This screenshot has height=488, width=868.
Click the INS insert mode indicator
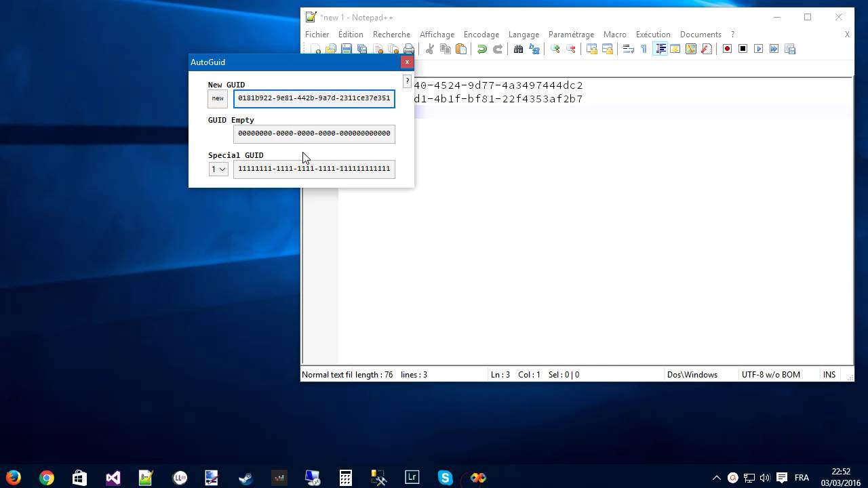tap(829, 375)
